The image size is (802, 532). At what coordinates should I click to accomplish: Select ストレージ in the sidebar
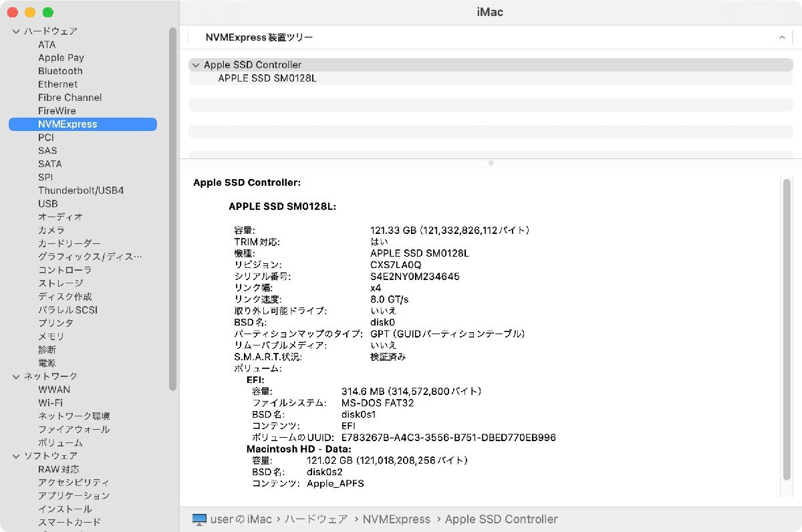pyautogui.click(x=60, y=283)
